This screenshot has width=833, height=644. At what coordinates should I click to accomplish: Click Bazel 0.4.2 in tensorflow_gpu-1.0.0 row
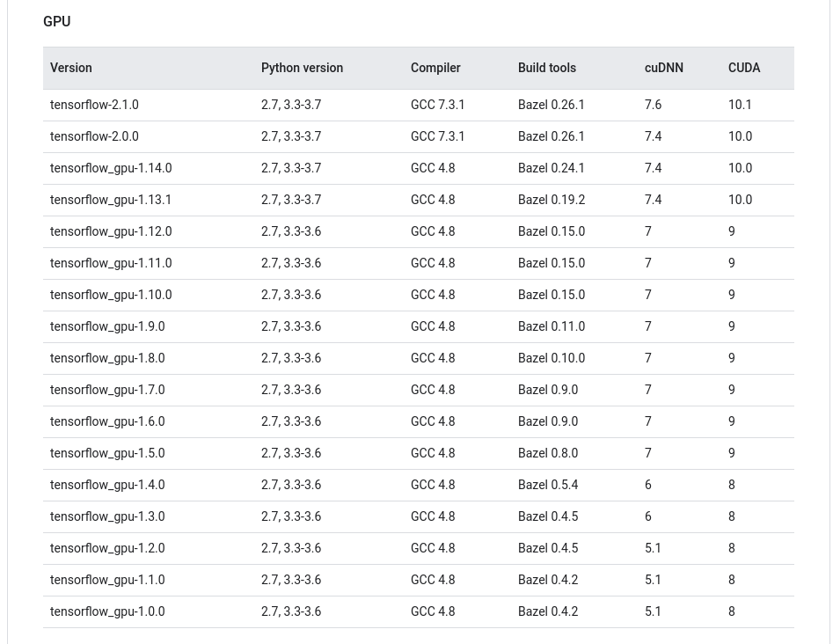tap(548, 611)
